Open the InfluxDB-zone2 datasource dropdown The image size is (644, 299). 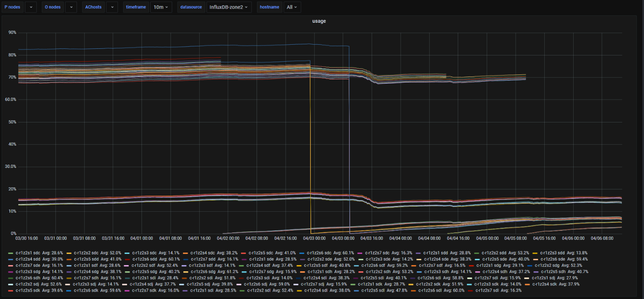[229, 7]
